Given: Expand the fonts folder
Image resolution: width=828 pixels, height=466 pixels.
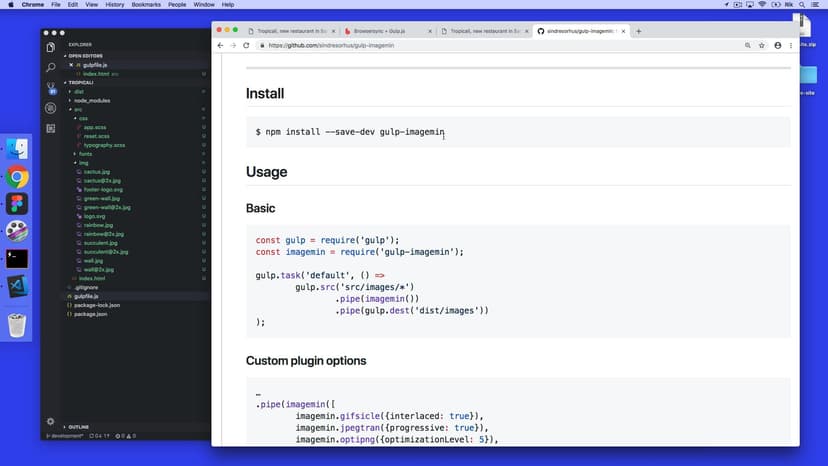Looking at the screenshot, I should [x=85, y=154].
